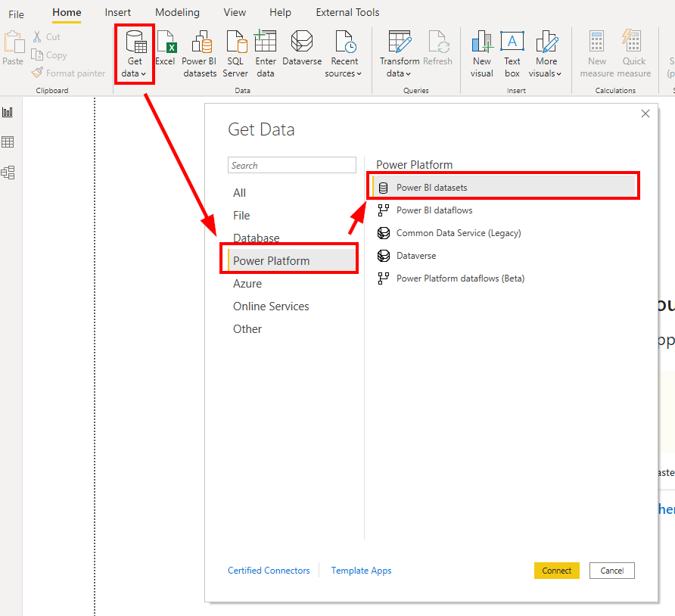Insert a Text box
Screen dimensions: 675x616
512,54
